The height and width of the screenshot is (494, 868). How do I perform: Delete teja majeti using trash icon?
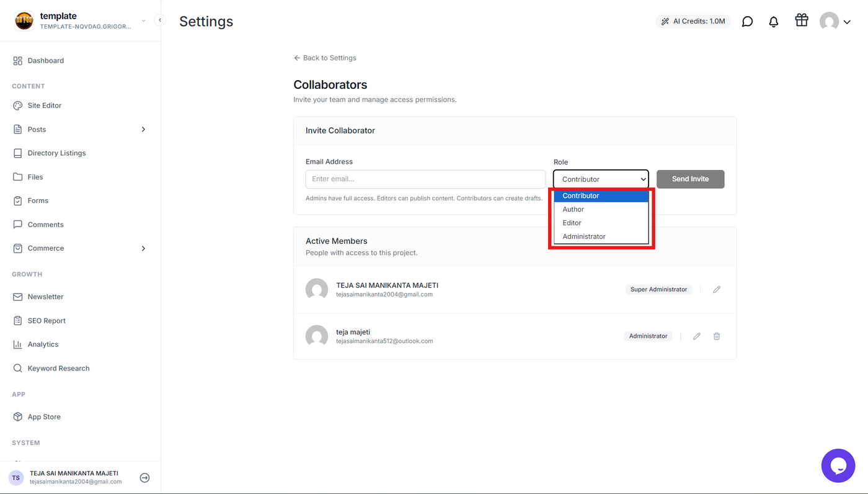pyautogui.click(x=717, y=336)
